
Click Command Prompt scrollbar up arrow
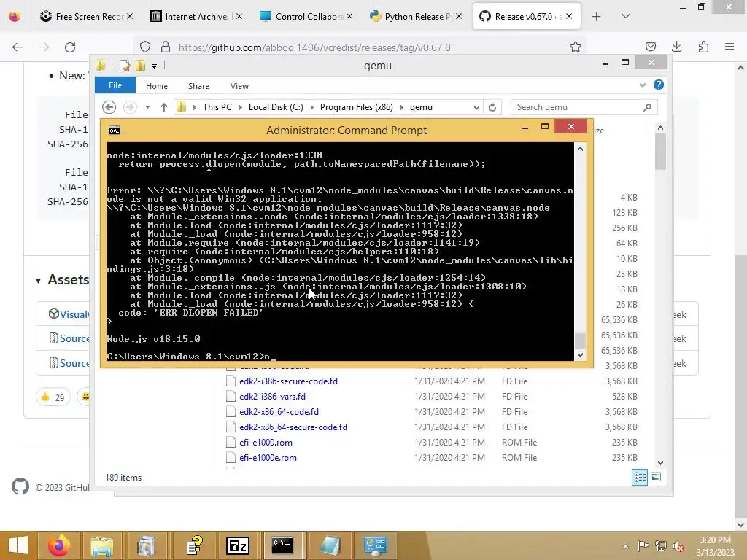[580, 149]
